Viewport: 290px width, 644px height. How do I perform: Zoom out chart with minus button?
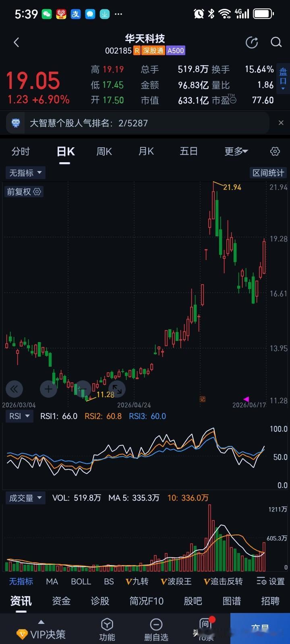coord(83,389)
